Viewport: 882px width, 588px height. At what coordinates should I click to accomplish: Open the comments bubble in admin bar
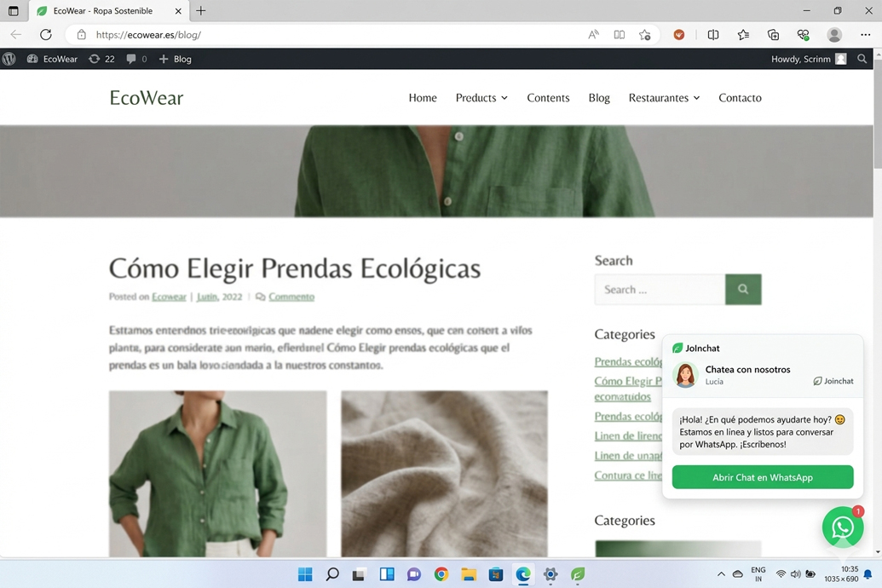[x=136, y=59]
